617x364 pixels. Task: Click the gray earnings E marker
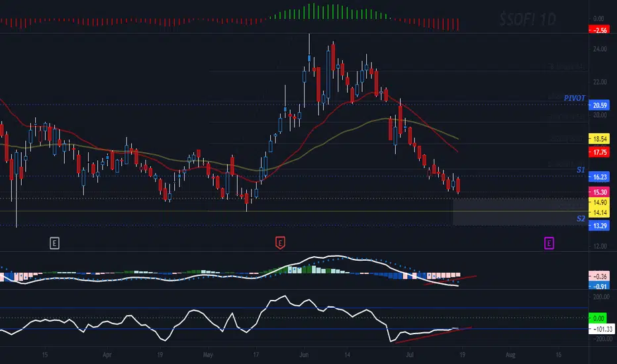(54, 243)
